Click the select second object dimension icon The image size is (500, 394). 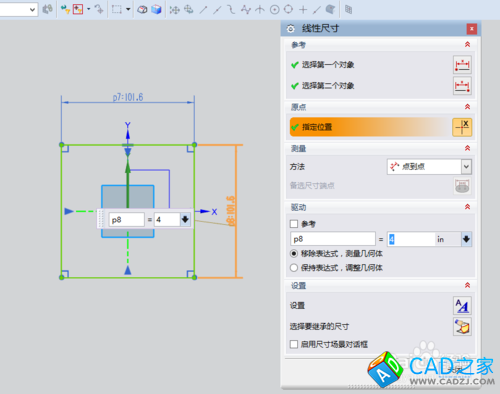(x=462, y=86)
